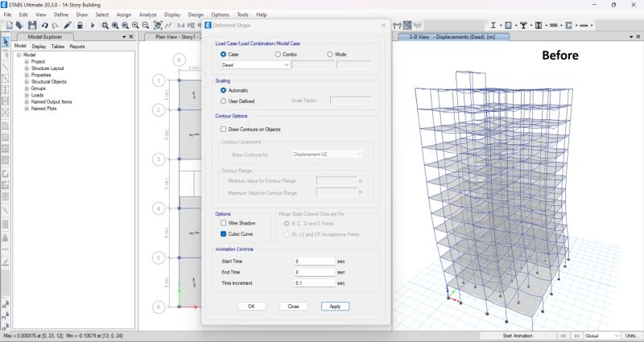Click the tag icon after New Model
Viewport: 644px width, 342px height.
[x=19, y=26]
